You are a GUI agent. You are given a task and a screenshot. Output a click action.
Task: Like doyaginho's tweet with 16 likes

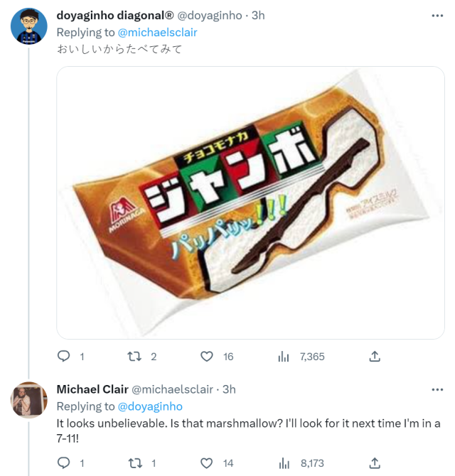coord(207,357)
